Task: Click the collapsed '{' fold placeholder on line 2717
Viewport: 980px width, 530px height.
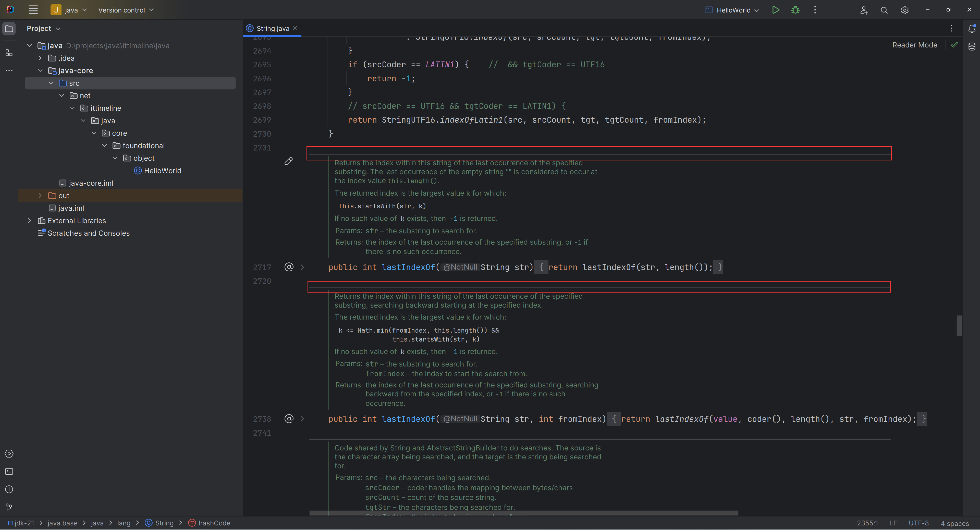Action: pyautogui.click(x=541, y=267)
